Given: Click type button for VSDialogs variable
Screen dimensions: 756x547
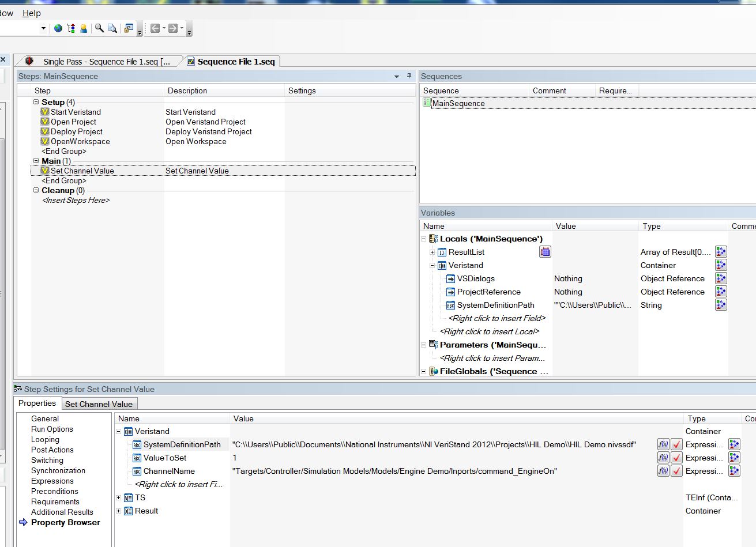Looking at the screenshot, I should 721,278.
